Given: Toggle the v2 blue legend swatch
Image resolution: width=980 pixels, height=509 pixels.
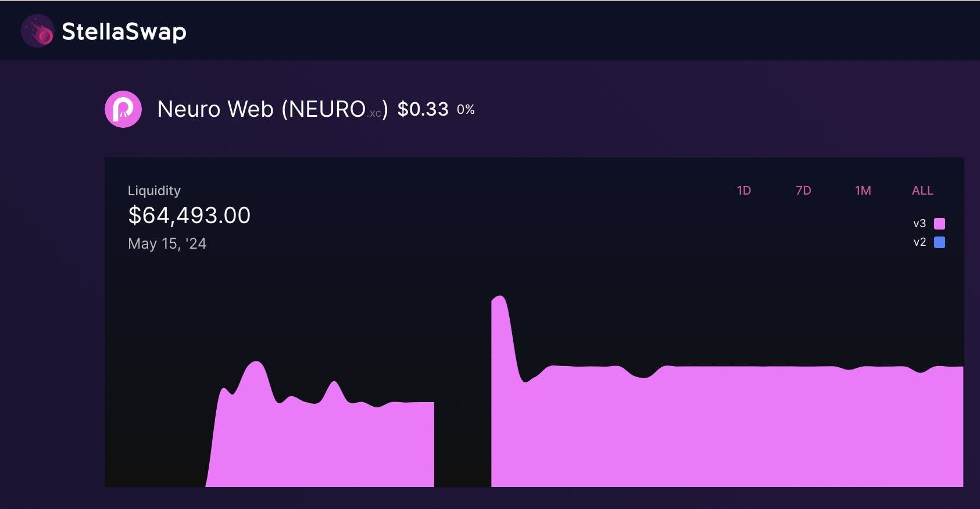Looking at the screenshot, I should [939, 242].
